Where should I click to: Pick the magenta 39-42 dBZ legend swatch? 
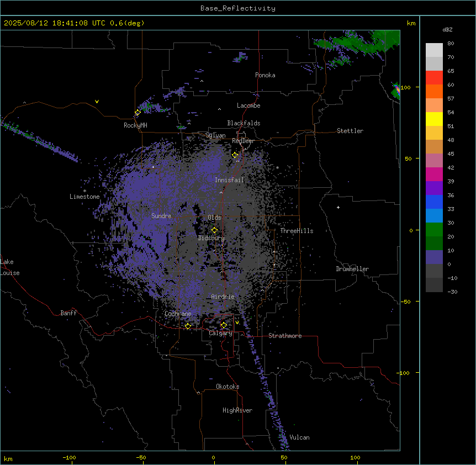(x=434, y=174)
